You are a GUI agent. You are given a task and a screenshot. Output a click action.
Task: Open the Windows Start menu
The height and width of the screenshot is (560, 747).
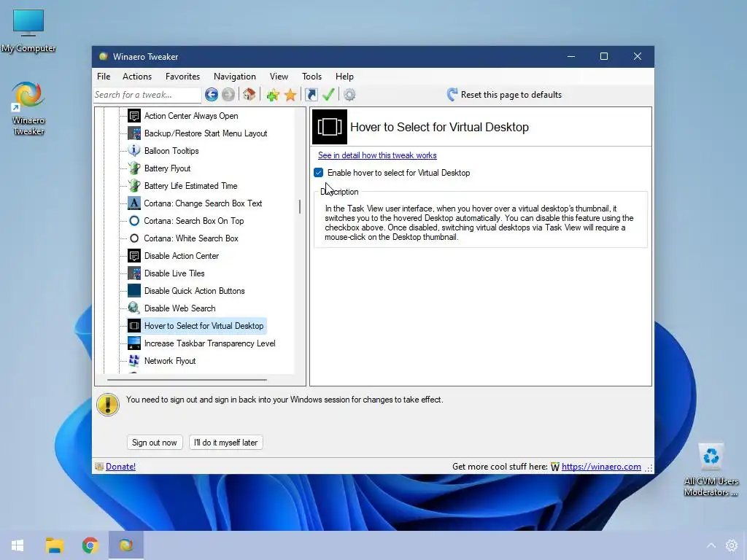pyautogui.click(x=18, y=545)
